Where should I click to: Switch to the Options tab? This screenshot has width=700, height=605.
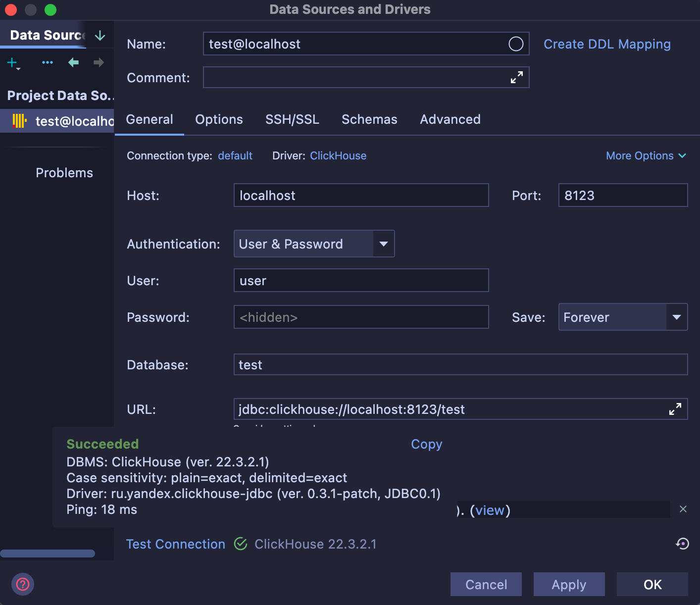click(x=219, y=119)
